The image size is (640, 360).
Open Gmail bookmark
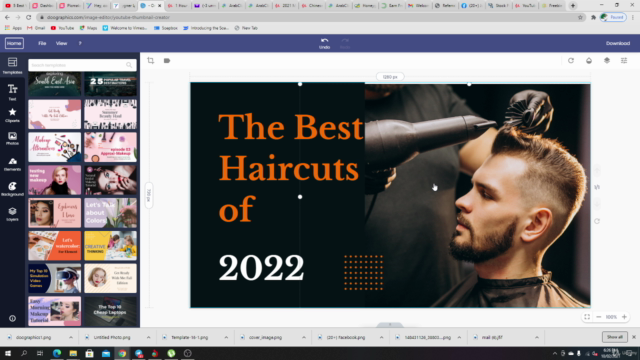coord(36,28)
